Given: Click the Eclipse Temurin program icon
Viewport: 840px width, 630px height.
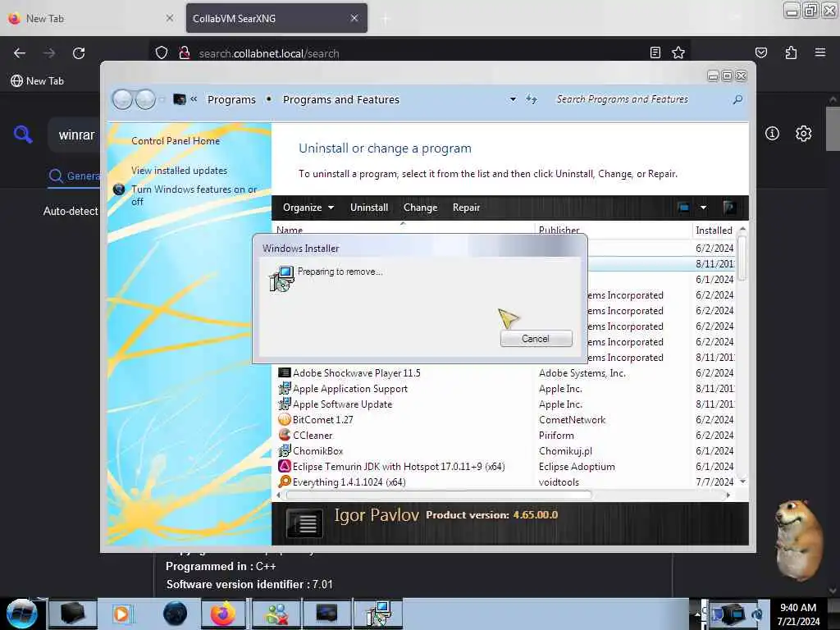Looking at the screenshot, I should (285, 466).
